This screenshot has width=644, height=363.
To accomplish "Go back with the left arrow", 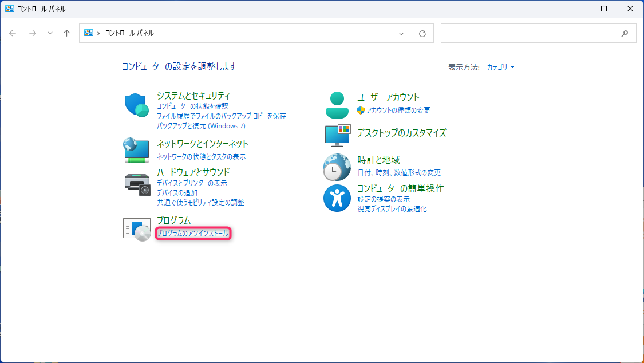I will tap(13, 33).
